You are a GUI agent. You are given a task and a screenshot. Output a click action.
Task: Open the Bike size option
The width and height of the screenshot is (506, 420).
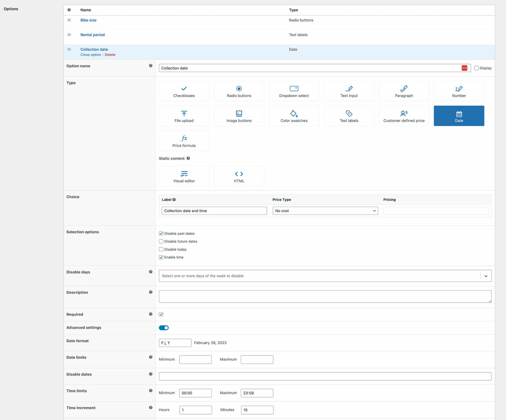click(x=88, y=20)
